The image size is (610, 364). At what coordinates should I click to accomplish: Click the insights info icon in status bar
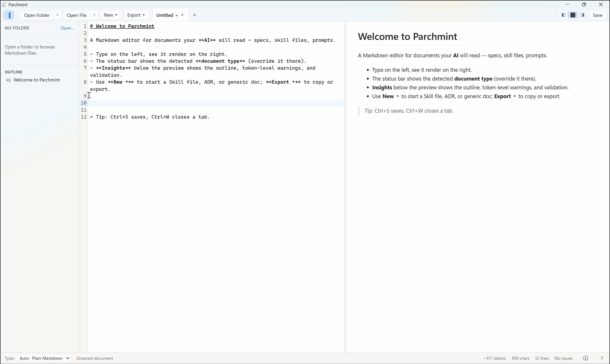586,358
